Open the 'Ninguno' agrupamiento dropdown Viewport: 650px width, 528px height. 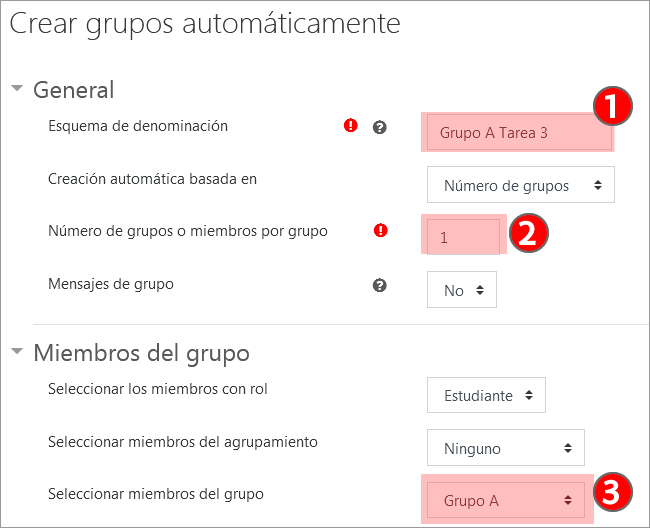pyautogui.click(x=505, y=448)
